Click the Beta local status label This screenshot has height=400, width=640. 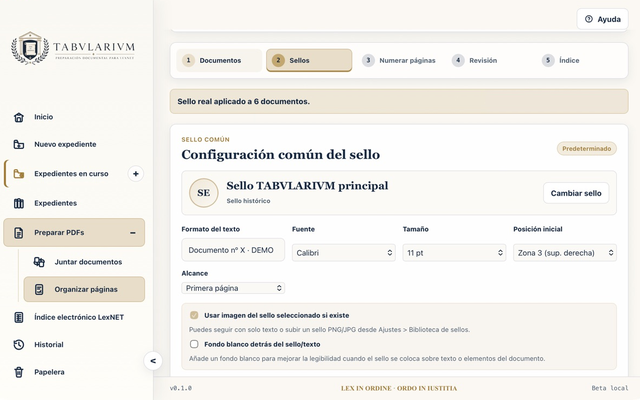pos(610,388)
